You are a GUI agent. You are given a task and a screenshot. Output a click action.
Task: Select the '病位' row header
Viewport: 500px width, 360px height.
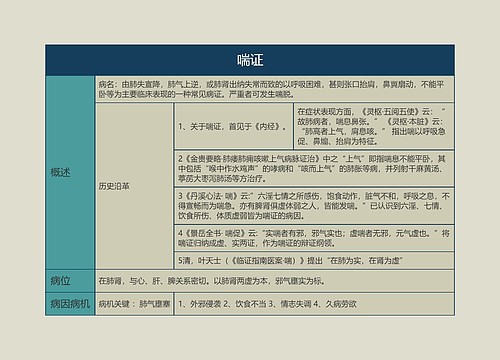pos(70,281)
